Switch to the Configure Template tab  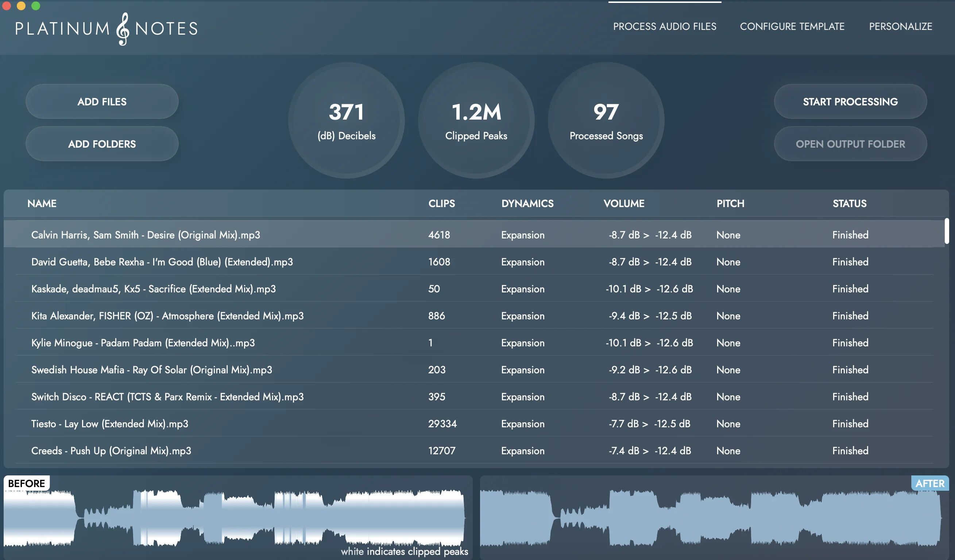pos(792,26)
